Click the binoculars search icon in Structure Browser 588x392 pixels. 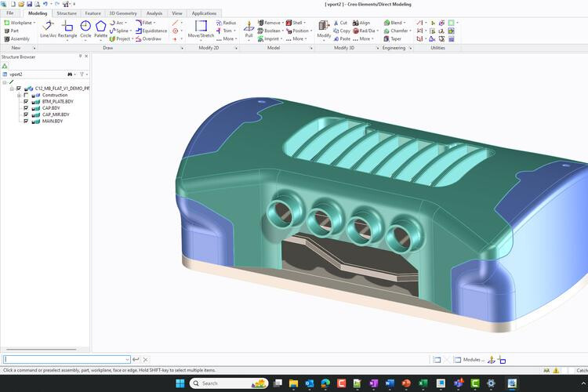click(71, 74)
